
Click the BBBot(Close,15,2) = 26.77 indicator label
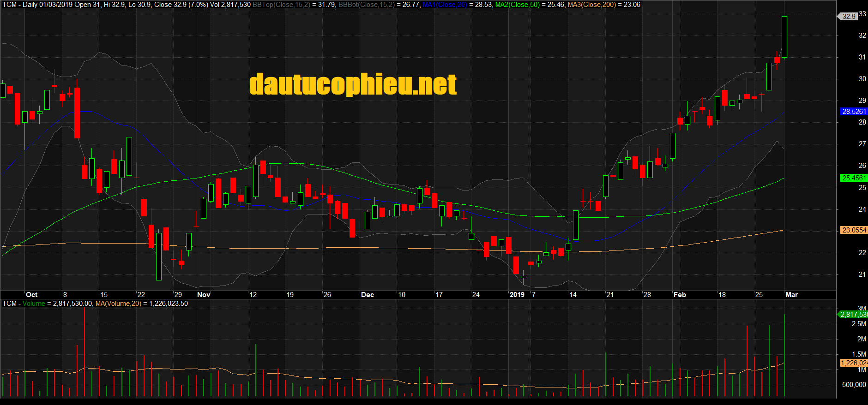[379, 5]
